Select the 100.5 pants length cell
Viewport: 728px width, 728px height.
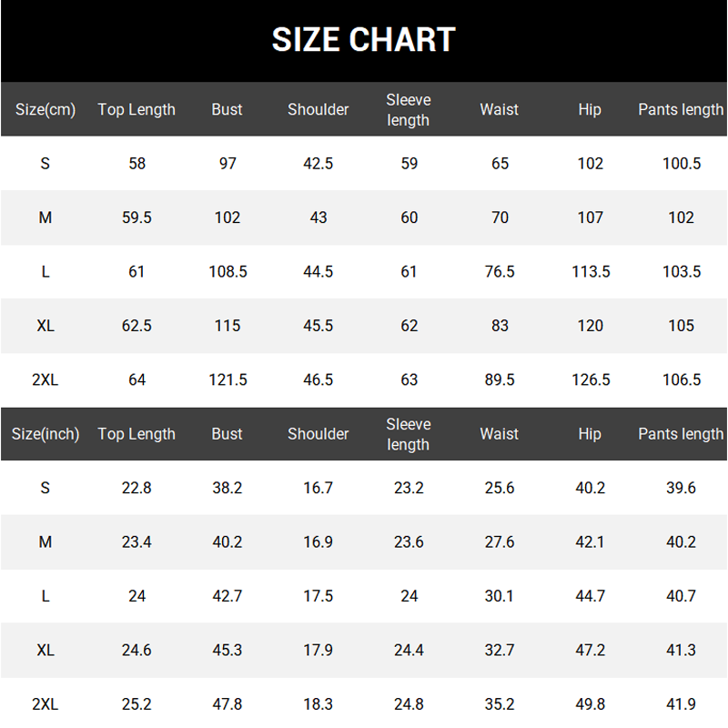681,164
